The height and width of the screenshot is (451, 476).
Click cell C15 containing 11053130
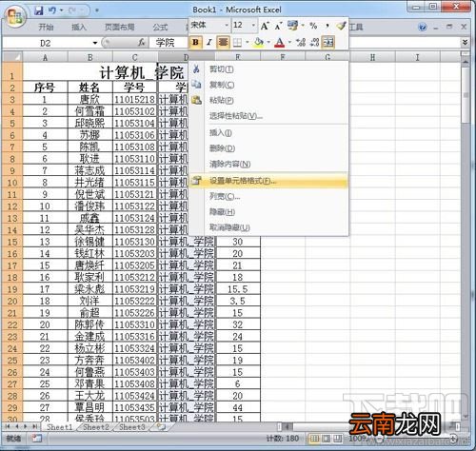pos(135,242)
